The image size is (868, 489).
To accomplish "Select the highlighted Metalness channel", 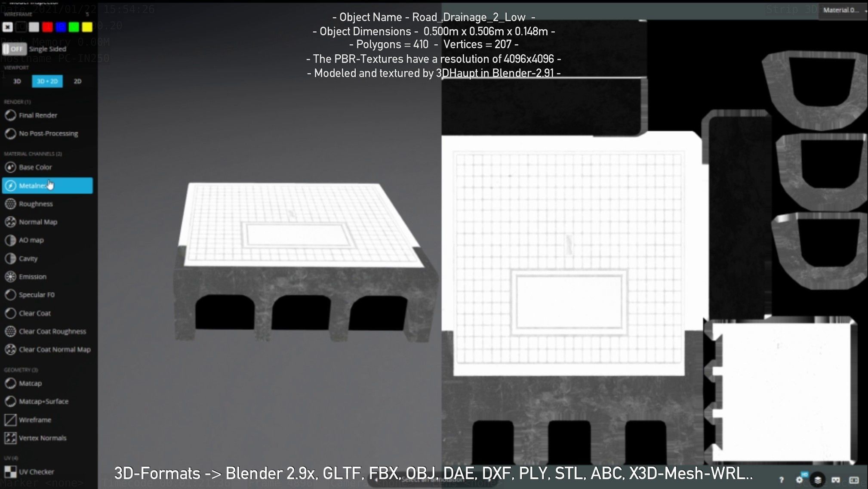I will coord(47,186).
